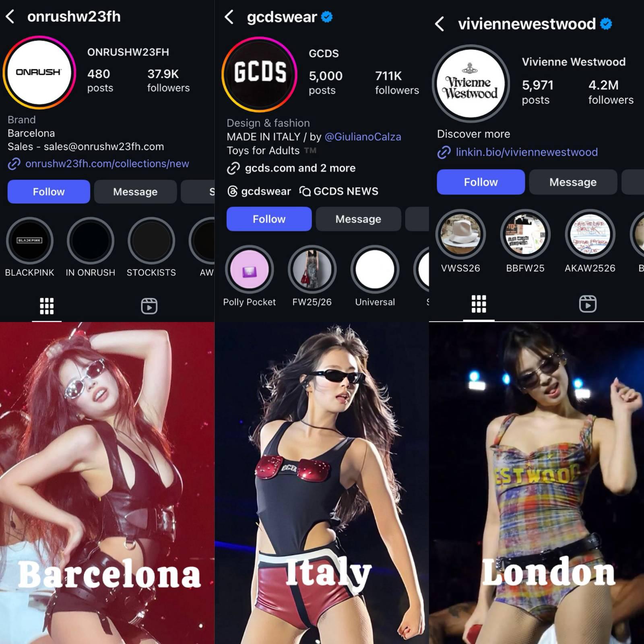Go back from onrushw23fh profile
This screenshot has height=644, width=644.
point(10,17)
